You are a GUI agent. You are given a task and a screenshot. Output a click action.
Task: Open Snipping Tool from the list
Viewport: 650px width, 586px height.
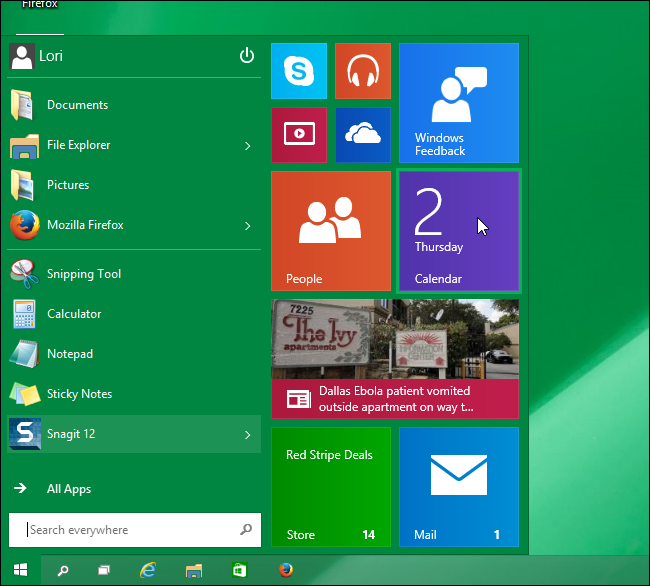(84, 274)
